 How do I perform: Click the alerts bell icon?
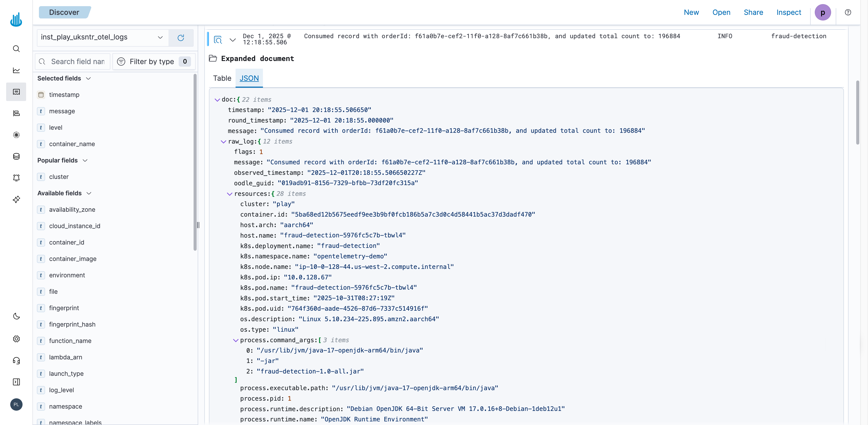click(x=16, y=178)
